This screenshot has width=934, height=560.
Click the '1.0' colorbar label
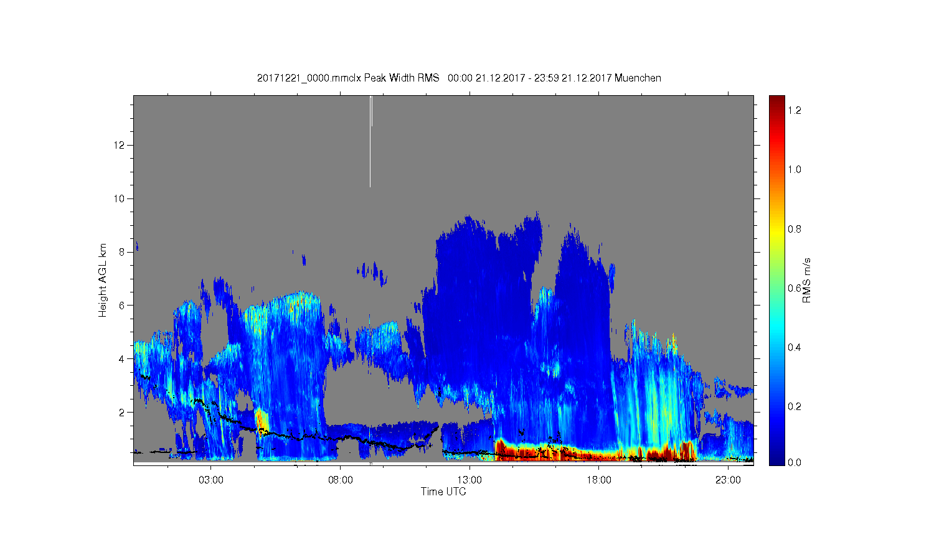pos(795,170)
